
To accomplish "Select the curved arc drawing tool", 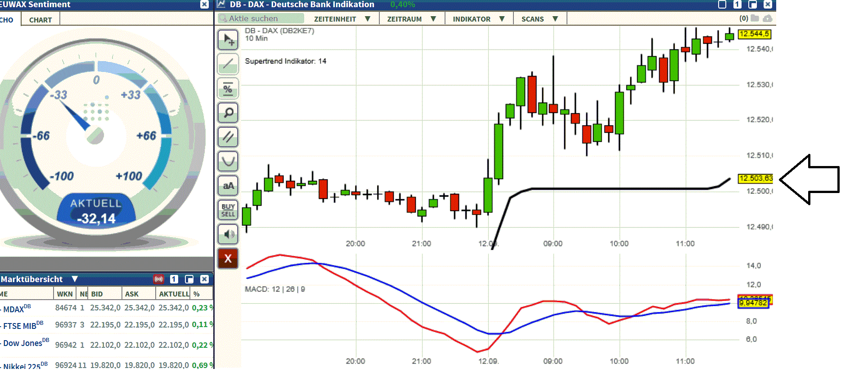I will [x=228, y=161].
